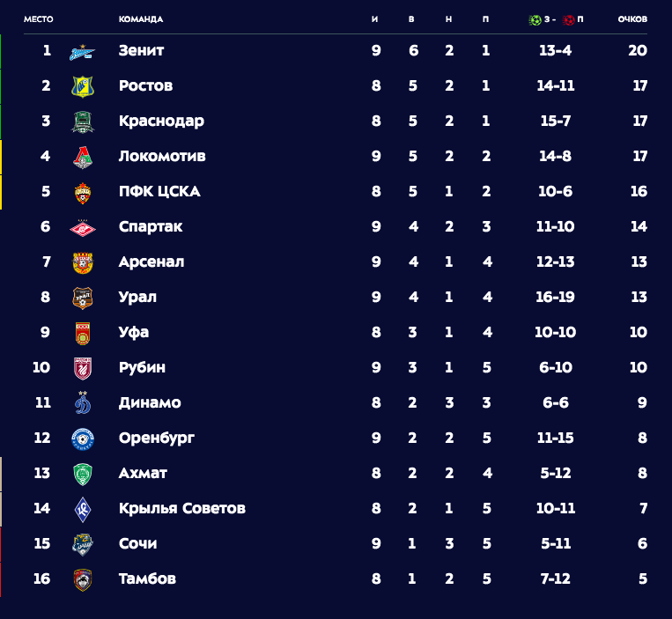
Task: Click the Dinamo club logo
Action: (82, 402)
